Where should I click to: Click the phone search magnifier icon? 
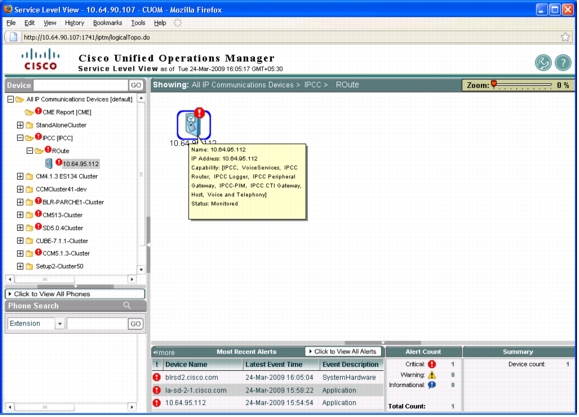click(127, 305)
